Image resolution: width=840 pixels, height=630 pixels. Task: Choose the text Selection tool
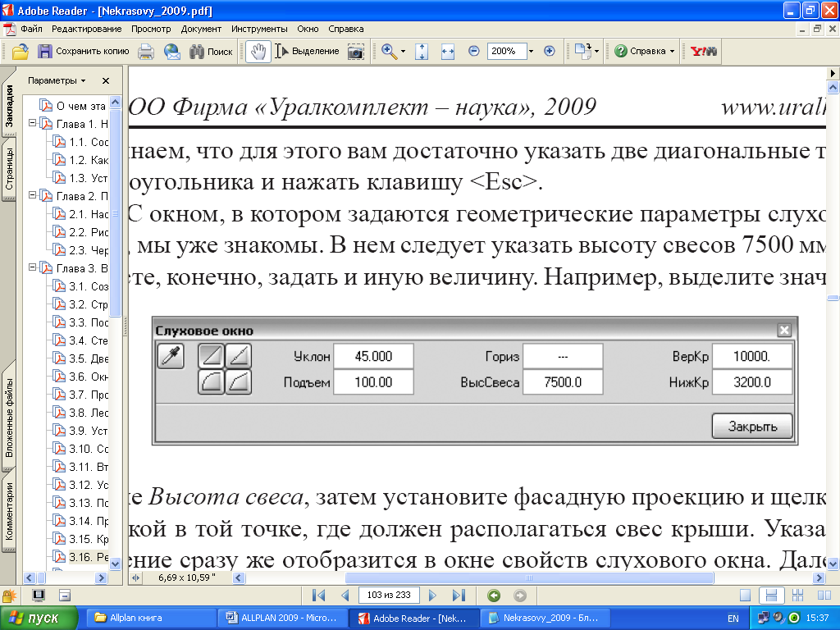point(307,52)
